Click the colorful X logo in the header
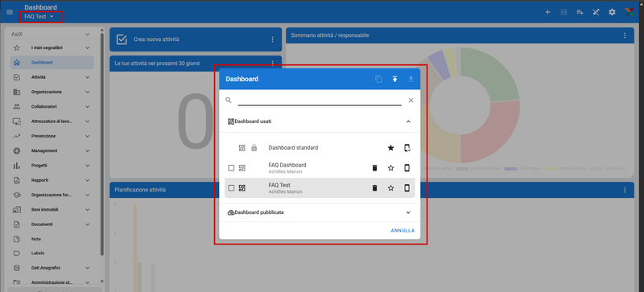The width and height of the screenshot is (644, 292). (630, 12)
